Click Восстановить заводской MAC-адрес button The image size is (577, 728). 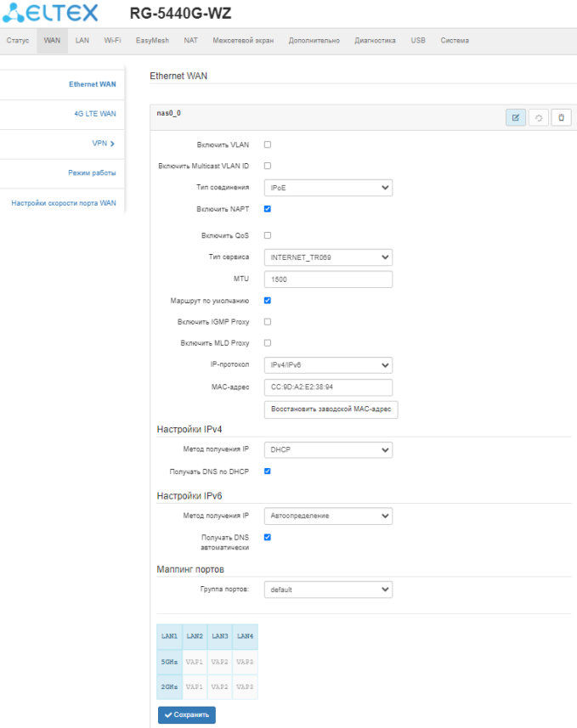(331, 409)
